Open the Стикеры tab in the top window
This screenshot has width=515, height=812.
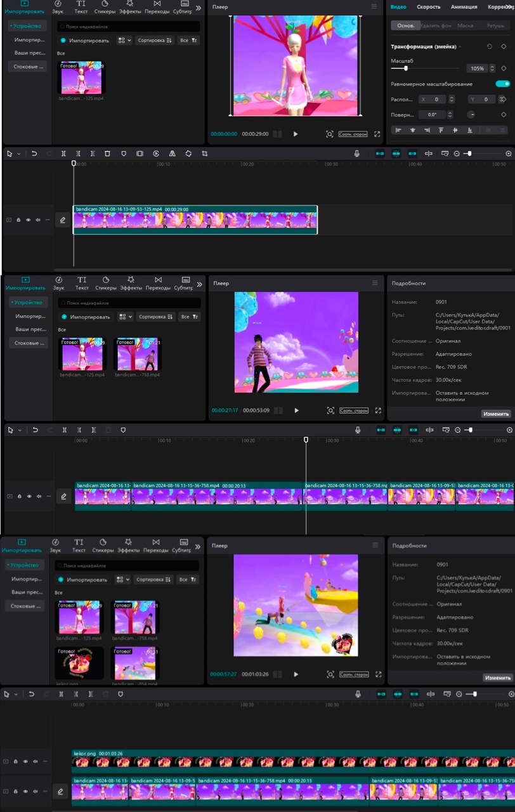tap(105, 8)
